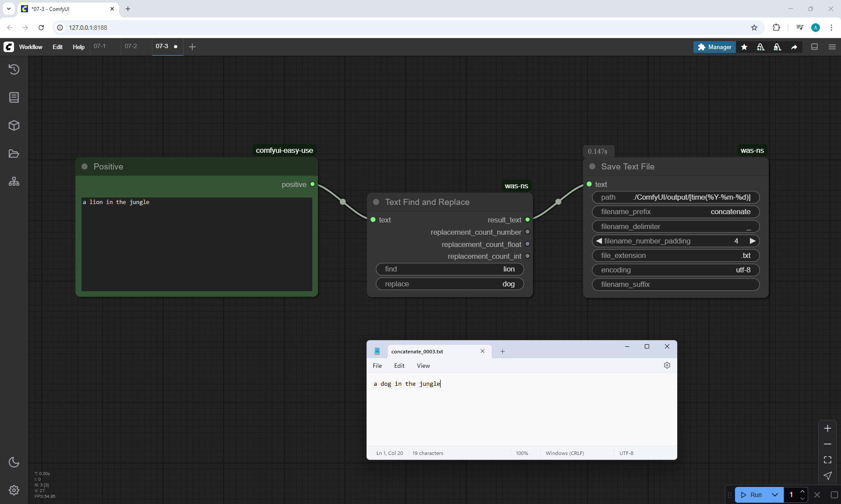Open the workflows folder sidebar icon
This screenshot has height=504, width=841.
click(x=14, y=154)
